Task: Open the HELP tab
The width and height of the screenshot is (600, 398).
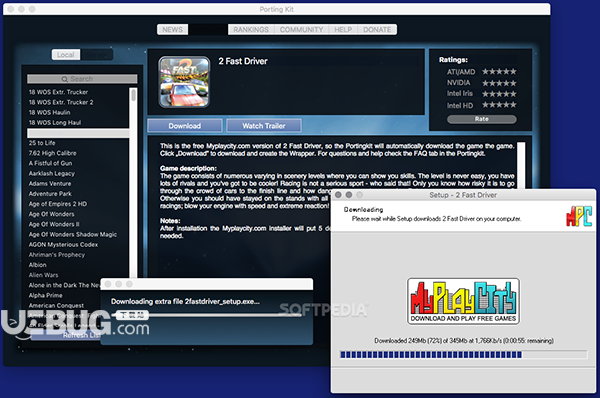Action: [343, 29]
